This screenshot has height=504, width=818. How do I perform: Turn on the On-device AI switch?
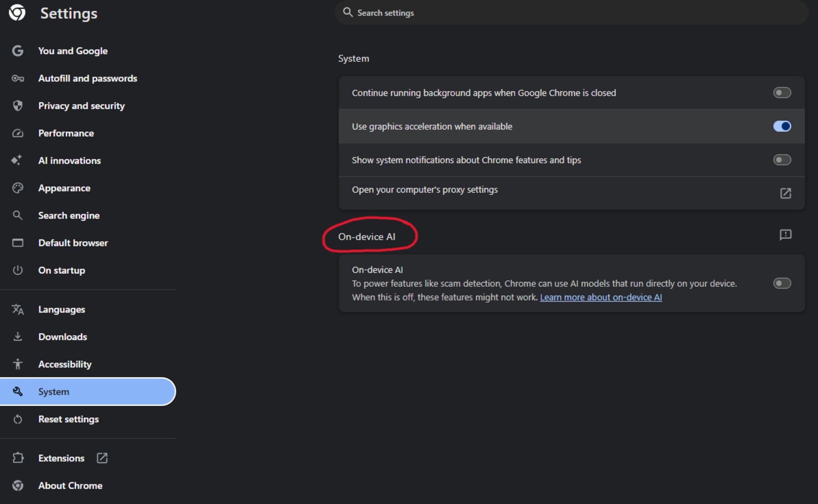click(x=782, y=283)
